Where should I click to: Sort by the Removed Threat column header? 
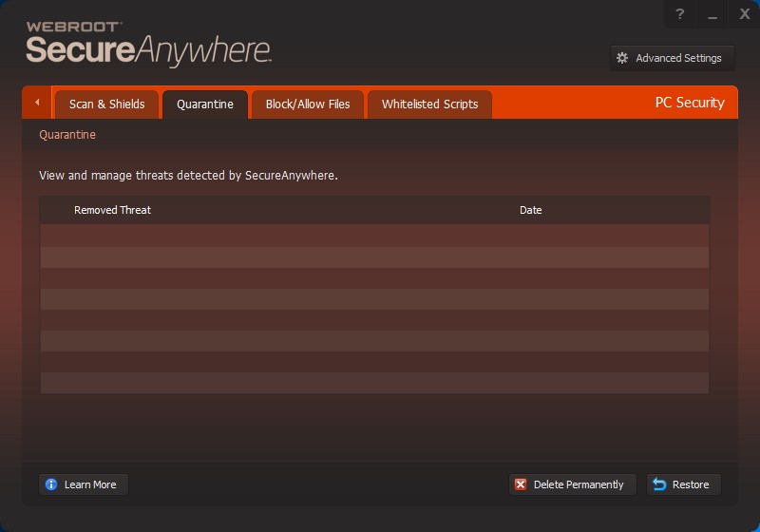(112, 210)
